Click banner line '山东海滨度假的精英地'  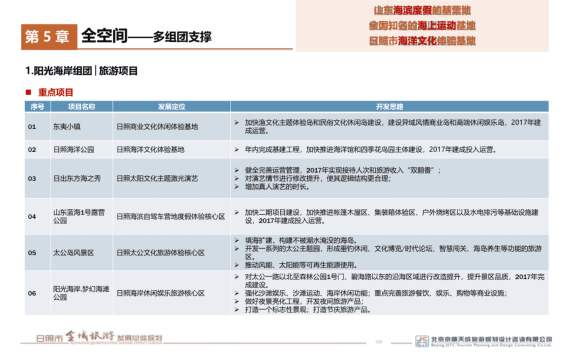[422, 11]
